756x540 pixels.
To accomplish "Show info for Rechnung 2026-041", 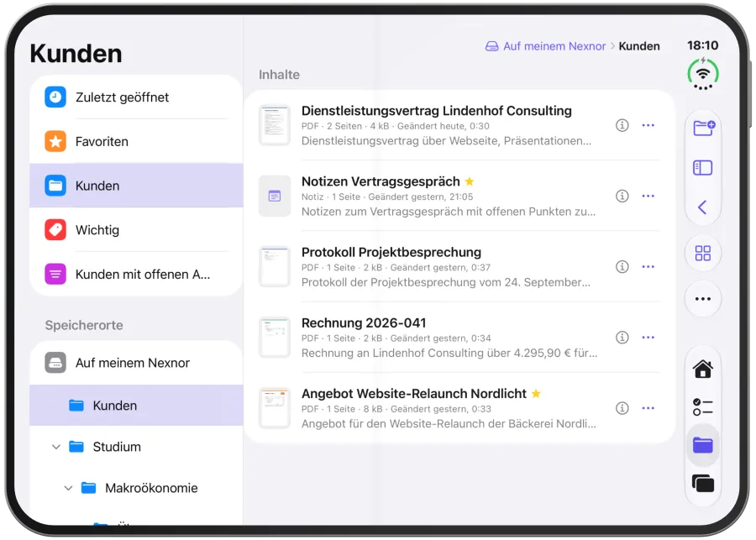I will coord(622,337).
